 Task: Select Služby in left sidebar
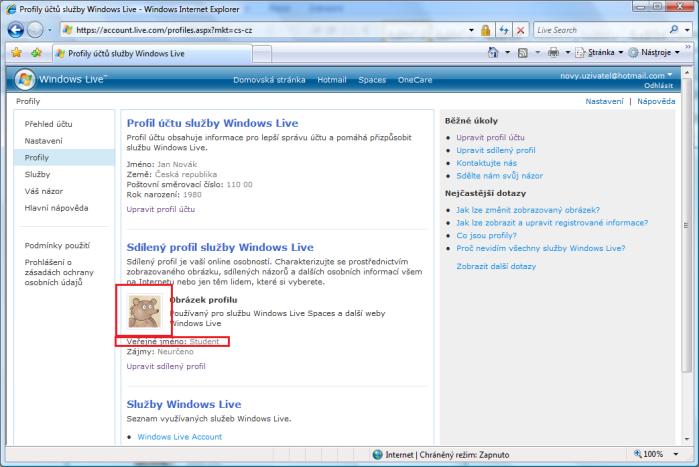[x=37, y=174]
